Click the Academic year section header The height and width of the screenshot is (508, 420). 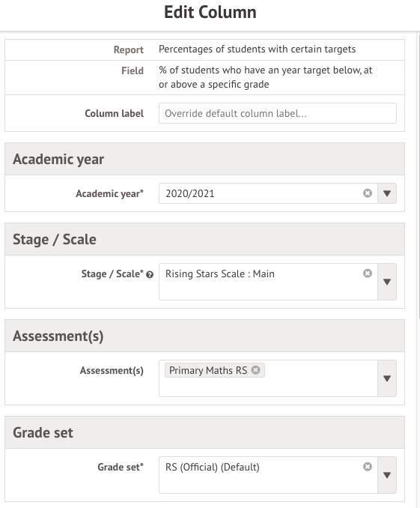(204, 159)
